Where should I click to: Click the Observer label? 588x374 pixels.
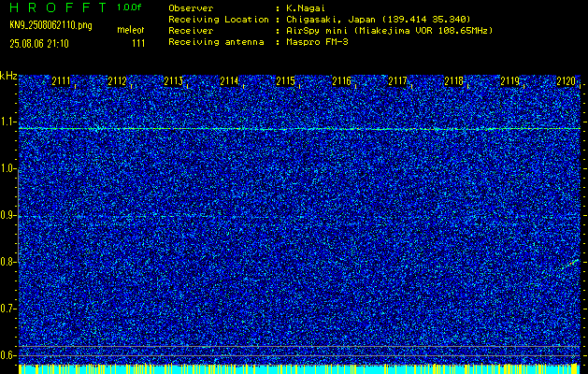pos(191,8)
